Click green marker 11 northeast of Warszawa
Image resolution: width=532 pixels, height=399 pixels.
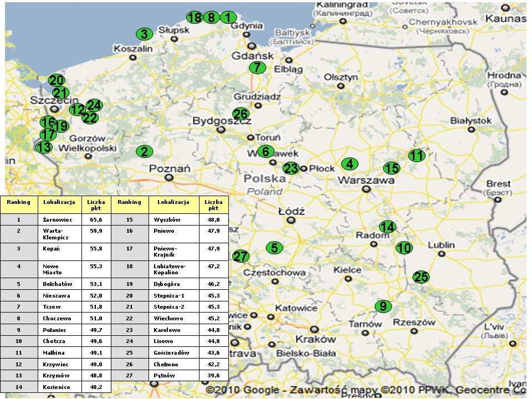417,156
